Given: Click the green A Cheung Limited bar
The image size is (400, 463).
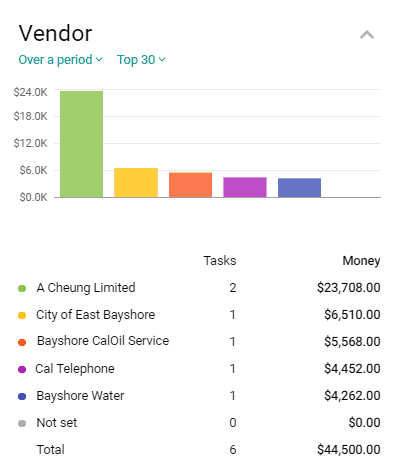Looking at the screenshot, I should click(82, 144).
